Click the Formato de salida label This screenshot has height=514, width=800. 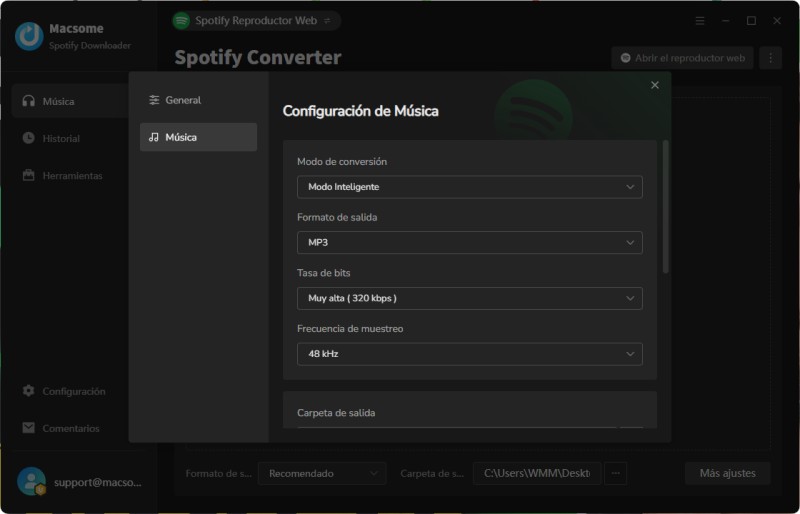pos(337,217)
